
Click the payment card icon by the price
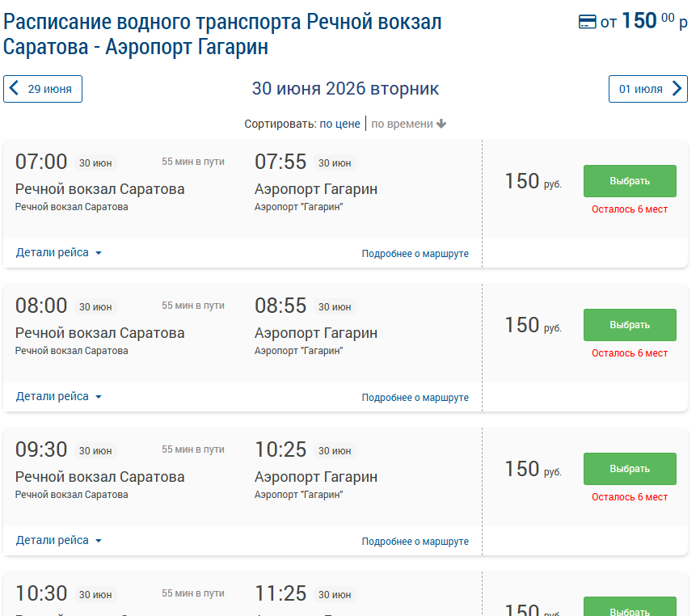[587, 22]
